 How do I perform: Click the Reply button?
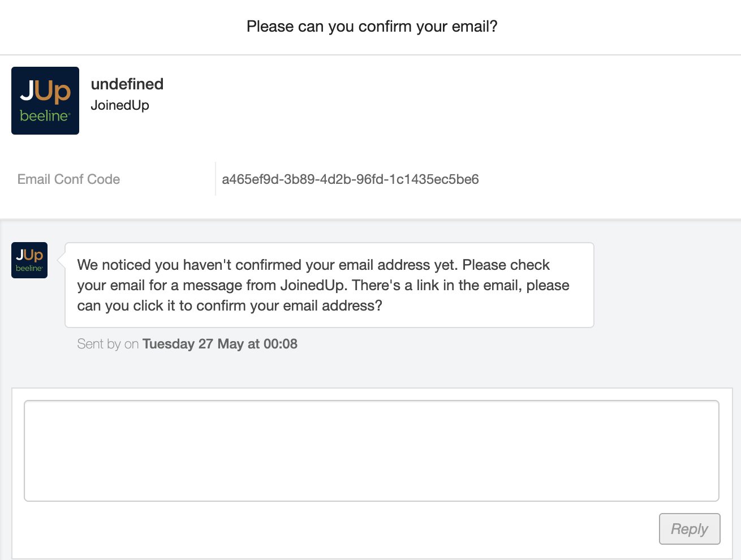point(689,529)
